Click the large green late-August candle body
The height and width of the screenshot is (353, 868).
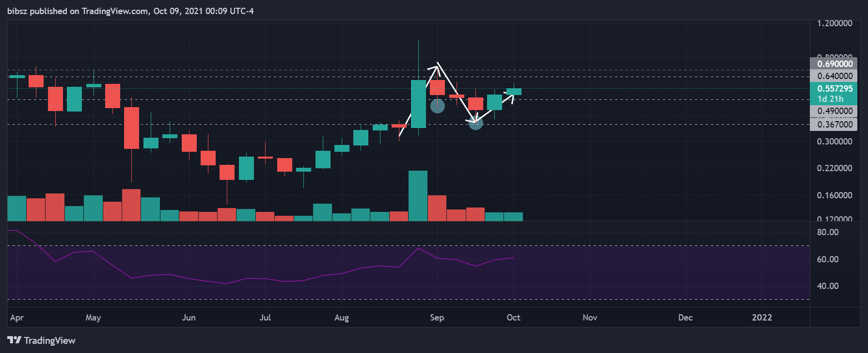418,104
